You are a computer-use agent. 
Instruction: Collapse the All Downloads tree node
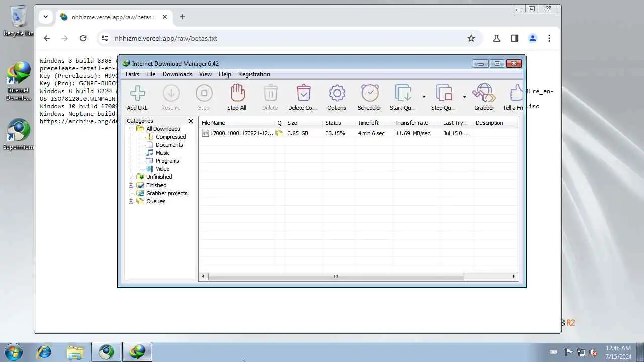(131, 129)
